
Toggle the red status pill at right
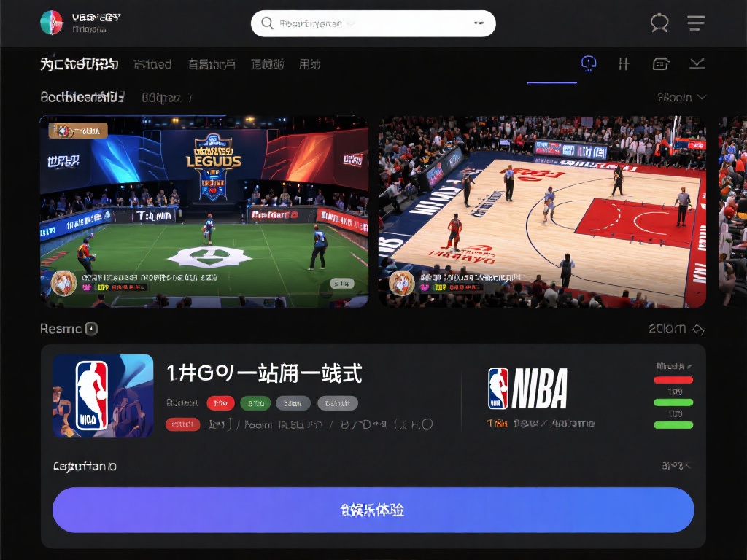pyautogui.click(x=673, y=380)
